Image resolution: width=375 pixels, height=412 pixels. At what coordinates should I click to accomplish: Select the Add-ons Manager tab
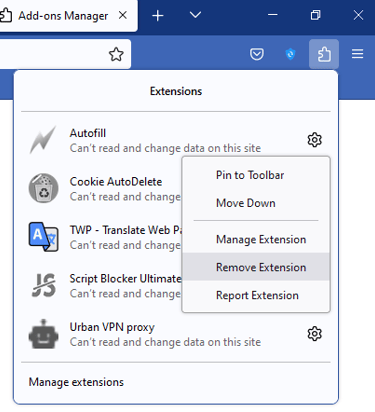[63, 16]
